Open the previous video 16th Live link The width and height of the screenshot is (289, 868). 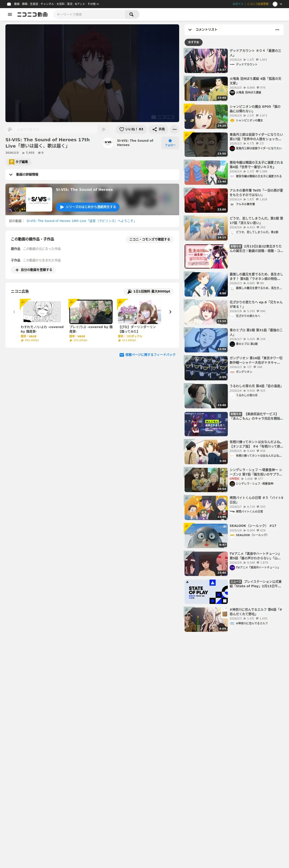point(81,221)
